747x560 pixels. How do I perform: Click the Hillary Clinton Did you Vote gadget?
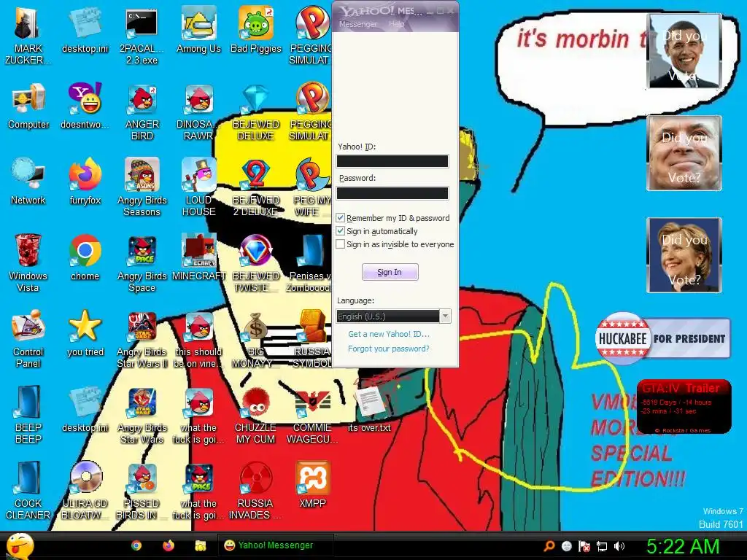[x=684, y=254]
